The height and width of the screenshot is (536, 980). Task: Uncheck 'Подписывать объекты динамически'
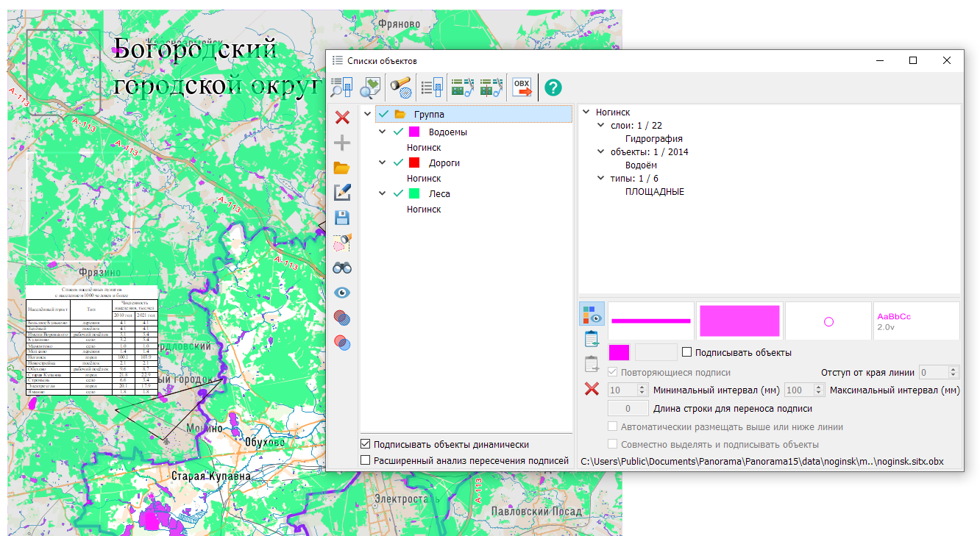(x=366, y=444)
